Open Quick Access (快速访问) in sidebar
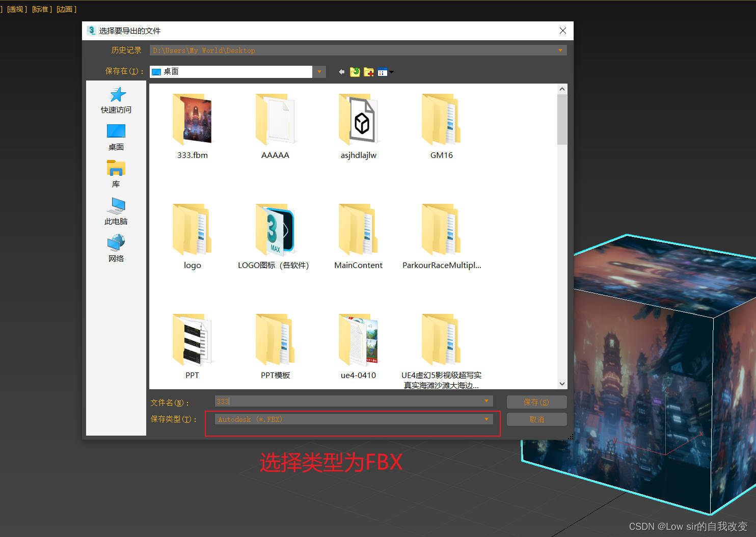This screenshot has width=756, height=537. pos(116,100)
